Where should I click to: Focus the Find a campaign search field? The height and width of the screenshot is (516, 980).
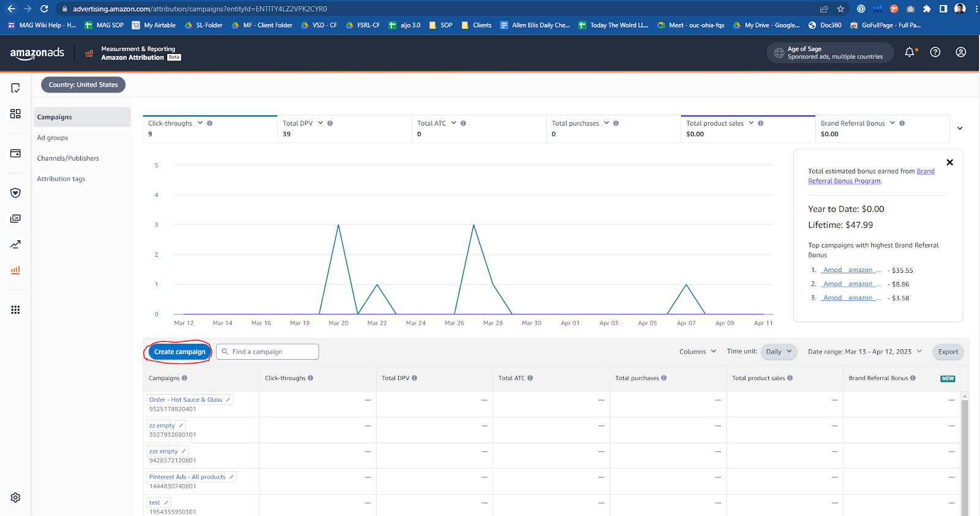(x=268, y=352)
